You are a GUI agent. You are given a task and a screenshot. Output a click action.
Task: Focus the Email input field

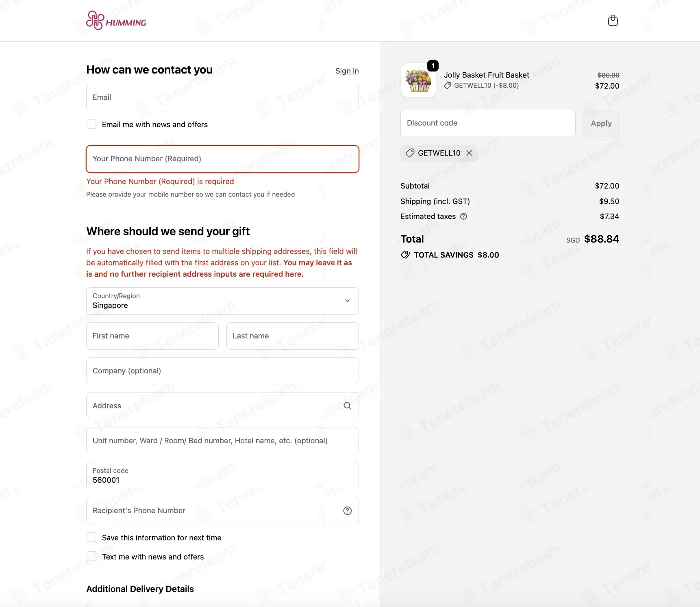tap(222, 98)
